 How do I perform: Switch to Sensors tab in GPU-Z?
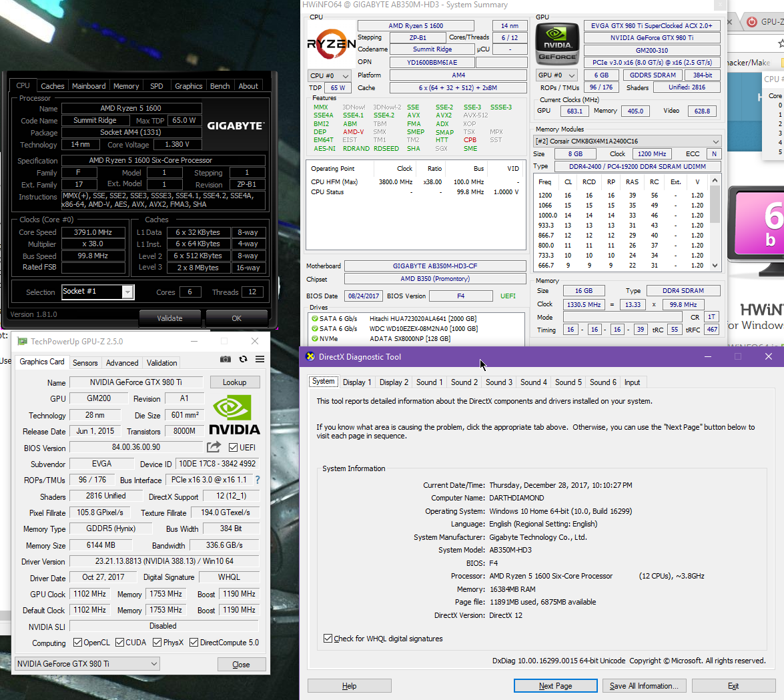(85, 362)
